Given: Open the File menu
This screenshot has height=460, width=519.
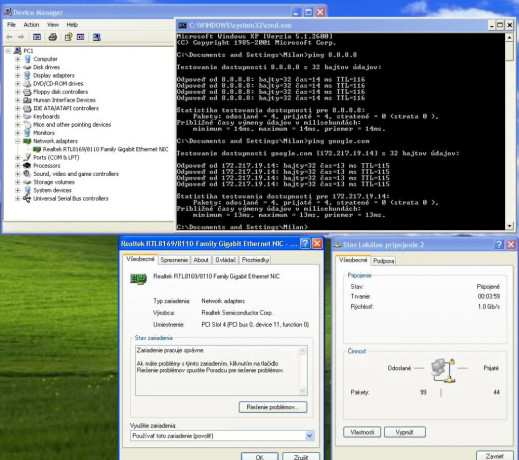Looking at the screenshot, I should tap(11, 25).
